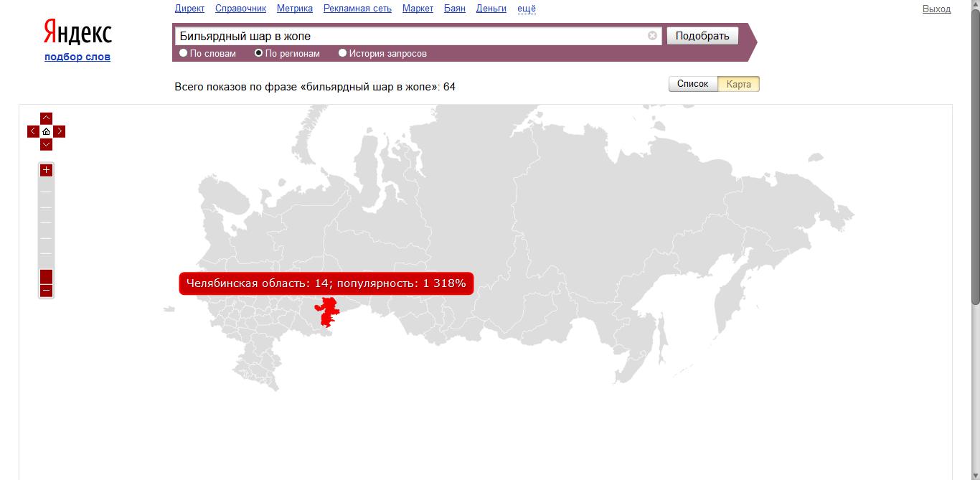This screenshot has height=480, width=980.
Task: Open the 'подбор слов' link
Action: pos(77,57)
